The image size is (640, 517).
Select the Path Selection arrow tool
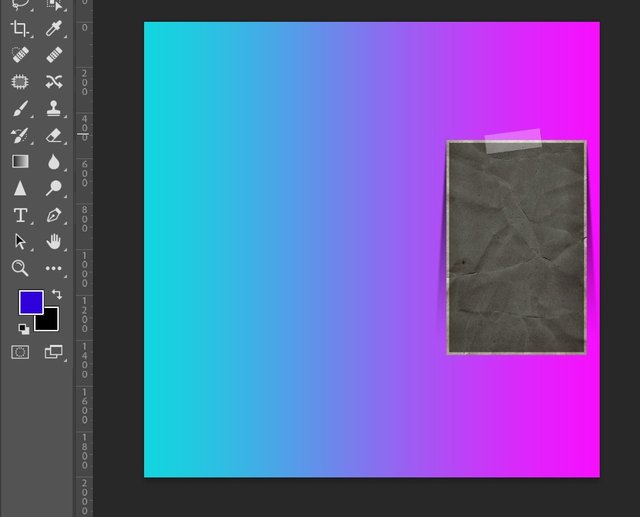pyautogui.click(x=20, y=242)
